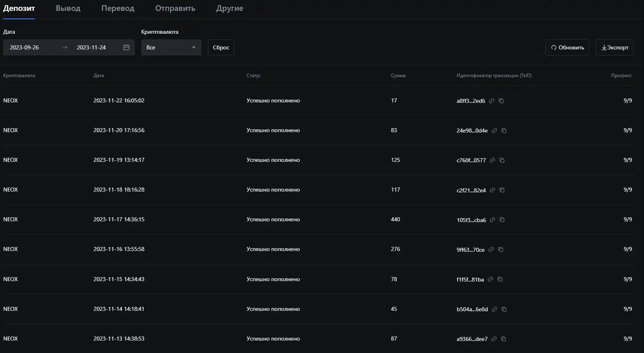The height and width of the screenshot is (353, 644).
Task: Click the amount 125 cell
Action: (395, 160)
